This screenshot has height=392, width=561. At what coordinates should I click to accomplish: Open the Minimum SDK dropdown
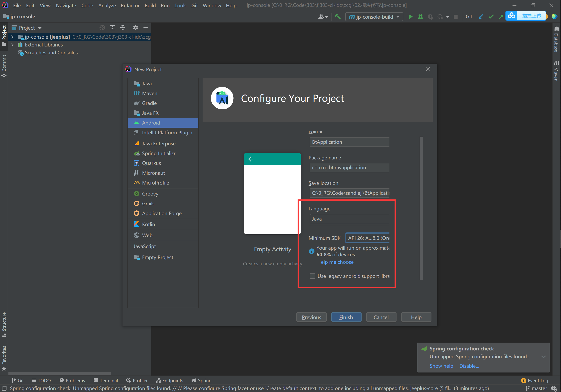coord(368,238)
